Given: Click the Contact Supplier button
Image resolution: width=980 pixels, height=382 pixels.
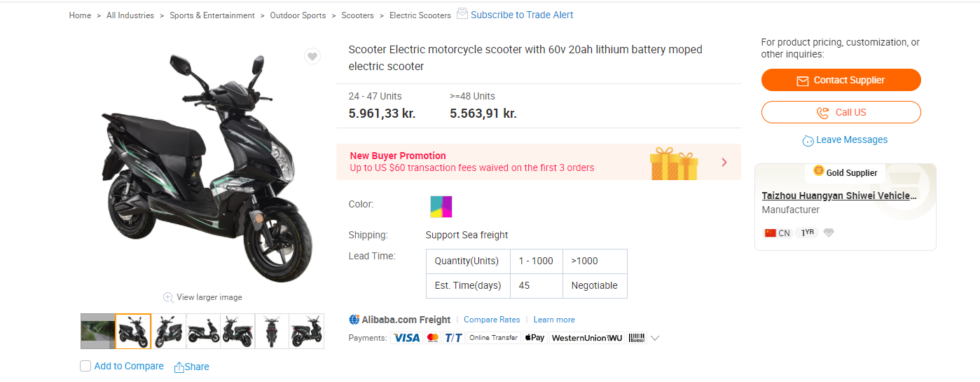Looking at the screenshot, I should click(841, 80).
